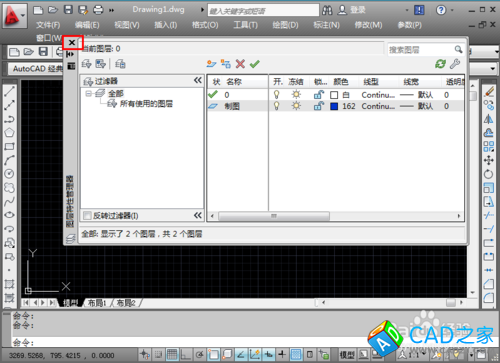Toggle the lock icon for layer 0
The image size is (500, 363).
(x=319, y=95)
